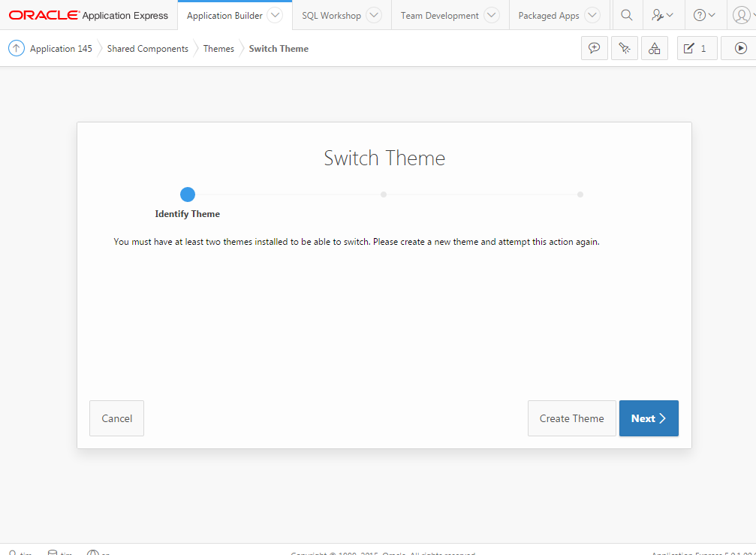The width and height of the screenshot is (756, 555).
Task: Open the user account menu
Action: pyautogui.click(x=742, y=15)
